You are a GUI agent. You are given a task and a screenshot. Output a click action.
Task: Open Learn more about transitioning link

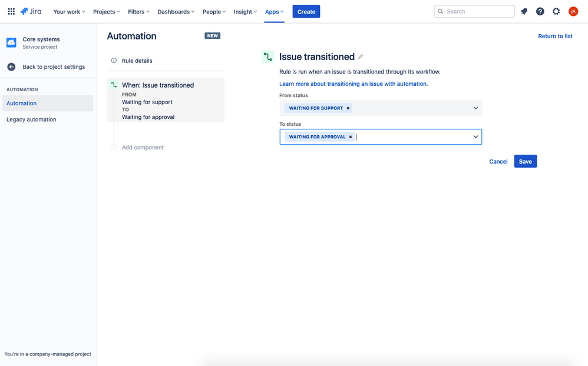point(354,84)
